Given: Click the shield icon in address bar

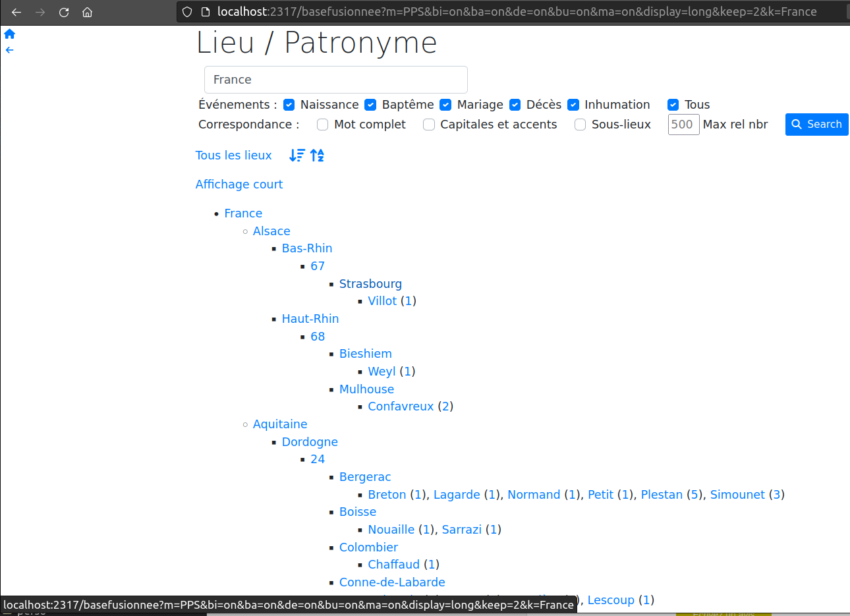Looking at the screenshot, I should tap(186, 11).
